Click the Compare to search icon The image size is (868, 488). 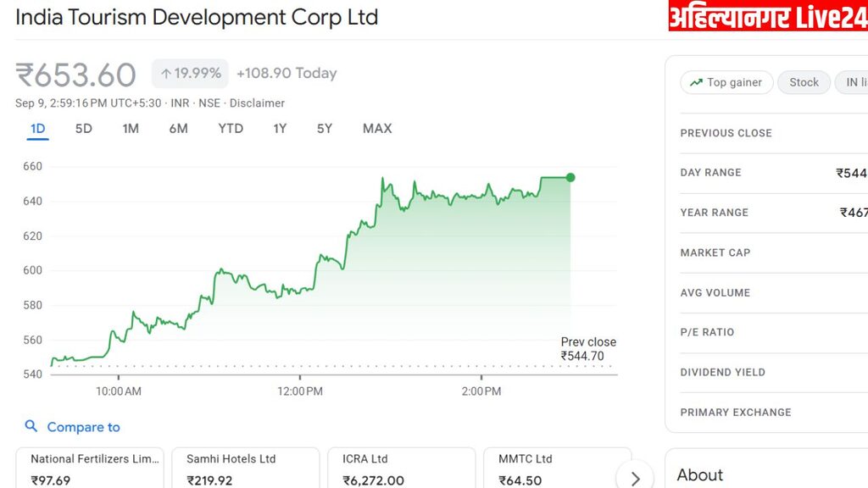pyautogui.click(x=31, y=427)
